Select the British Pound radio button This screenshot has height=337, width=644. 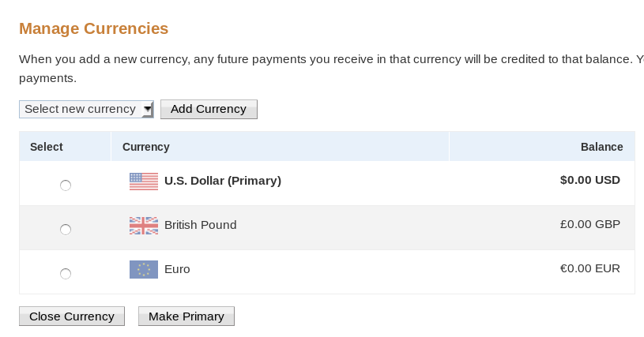tap(66, 230)
